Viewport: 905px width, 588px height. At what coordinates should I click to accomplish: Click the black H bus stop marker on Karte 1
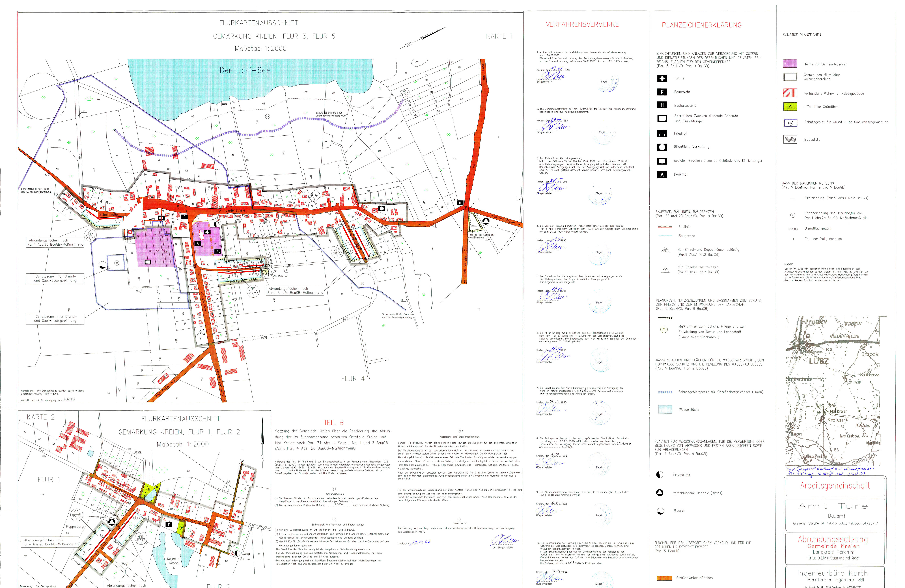(x=460, y=203)
